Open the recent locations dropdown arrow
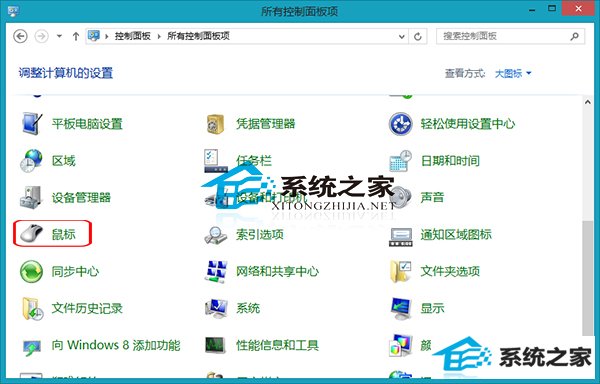 59,36
